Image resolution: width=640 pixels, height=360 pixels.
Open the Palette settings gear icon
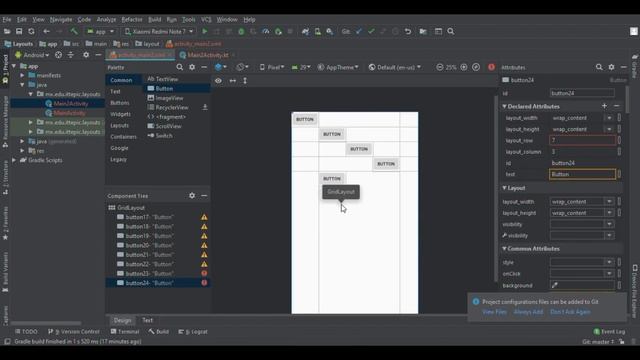(x=192, y=67)
